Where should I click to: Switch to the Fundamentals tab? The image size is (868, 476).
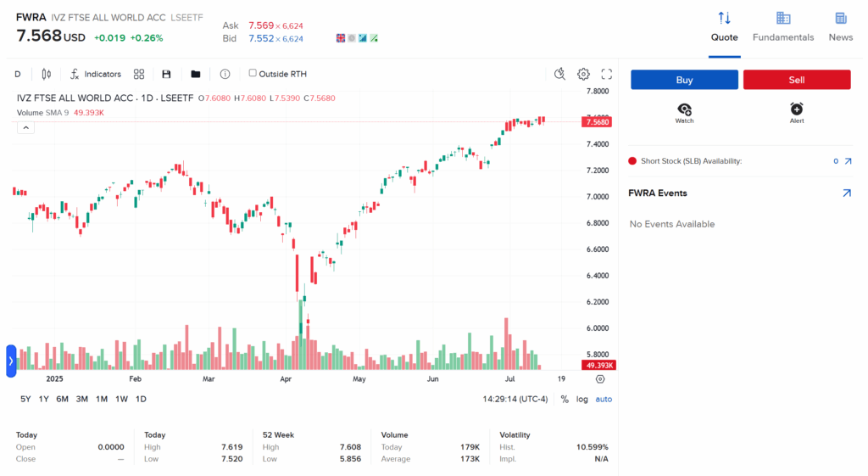pyautogui.click(x=782, y=27)
